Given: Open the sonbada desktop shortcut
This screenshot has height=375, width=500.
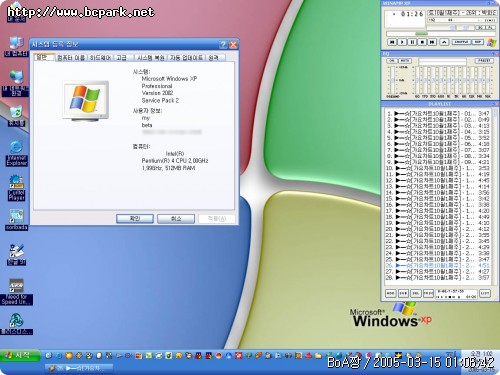Looking at the screenshot, I should click(16, 220).
